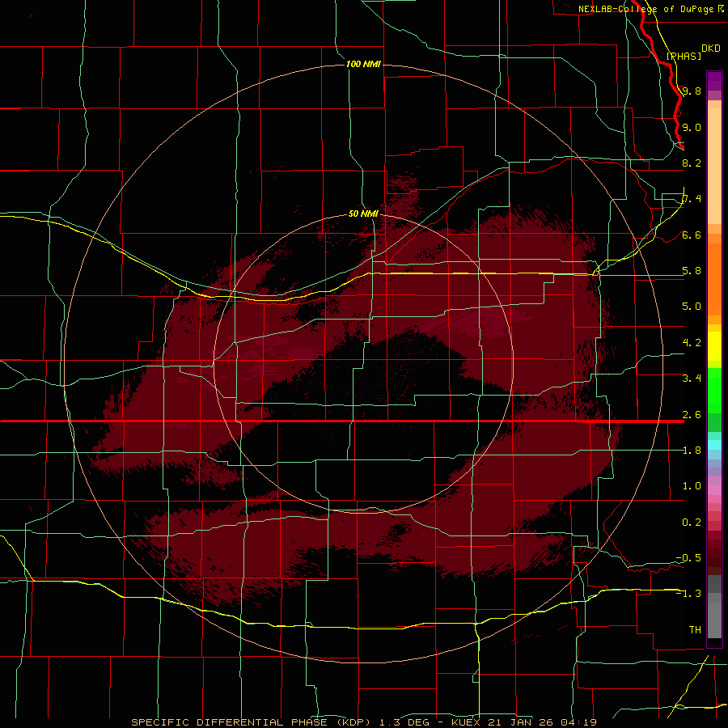This screenshot has width=728, height=728.
Task: Click the 1.0 scale value
Action: (x=692, y=486)
